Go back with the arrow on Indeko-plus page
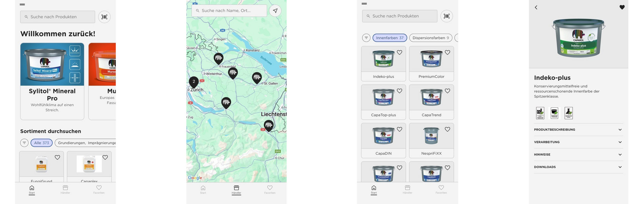Screen dimensions: 644x204 pyautogui.click(x=536, y=7)
